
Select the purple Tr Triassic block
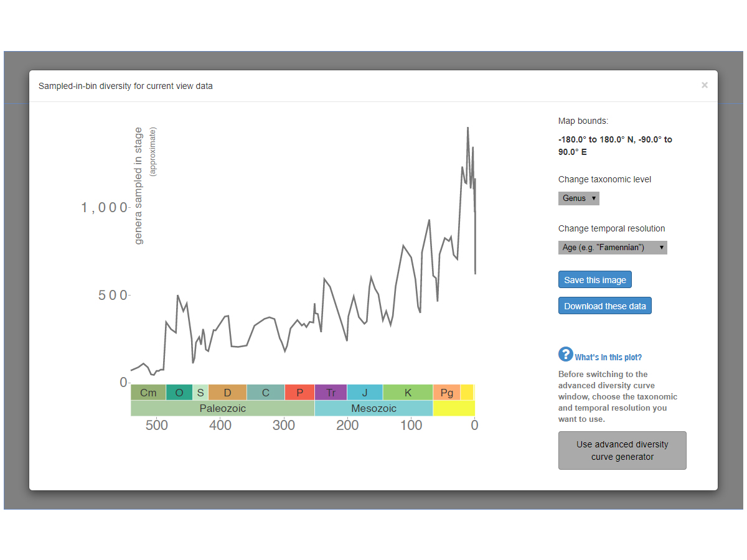pos(331,393)
